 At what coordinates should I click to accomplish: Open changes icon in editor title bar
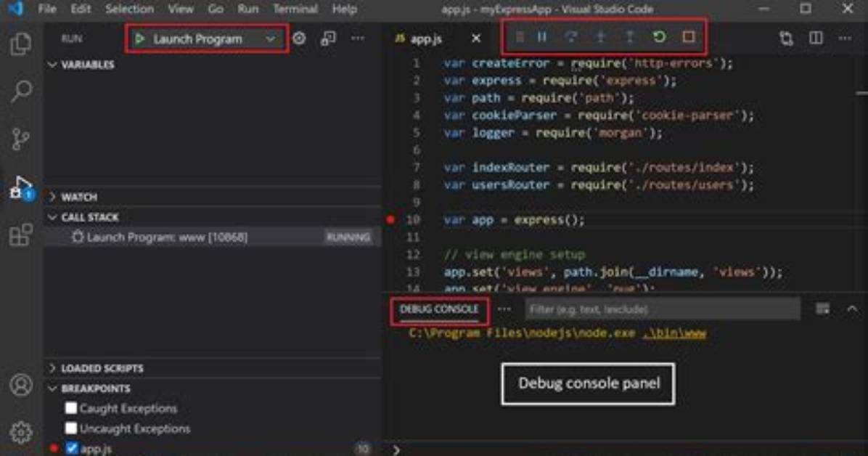(786, 38)
